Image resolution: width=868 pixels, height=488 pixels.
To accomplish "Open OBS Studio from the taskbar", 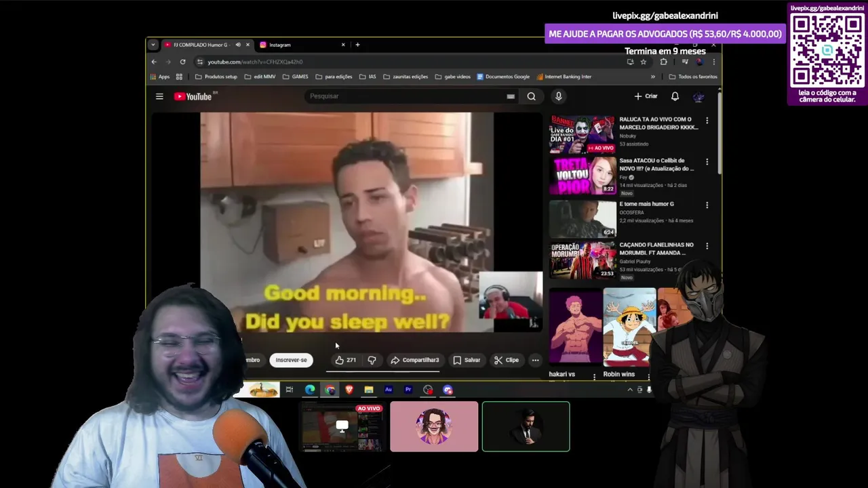I will click(x=428, y=390).
